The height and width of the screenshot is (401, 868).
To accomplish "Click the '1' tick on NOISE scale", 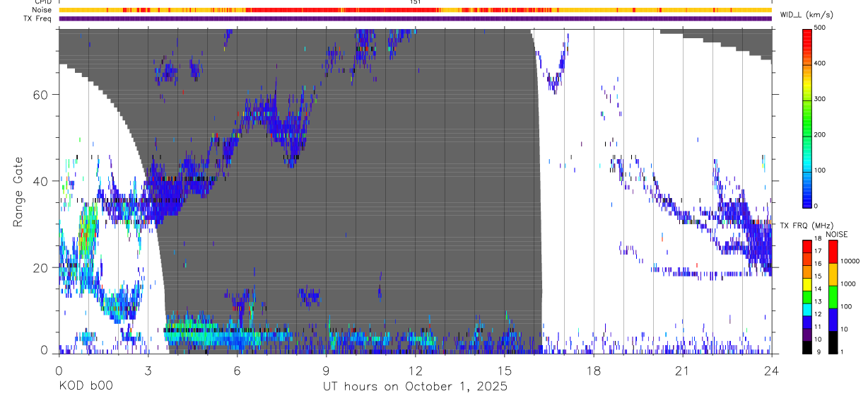I will pos(843,351).
